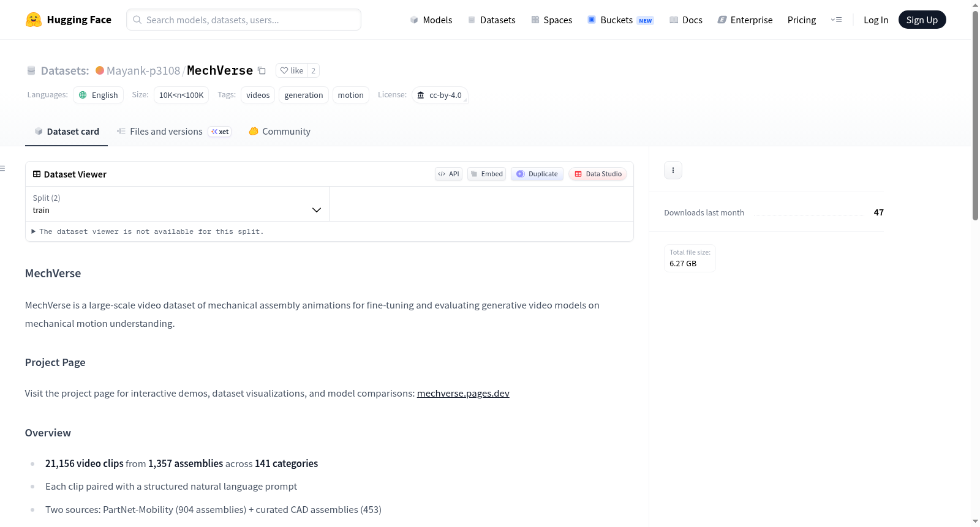This screenshot has height=527, width=980.
Task: Click the downloads count 47
Action: coord(879,212)
